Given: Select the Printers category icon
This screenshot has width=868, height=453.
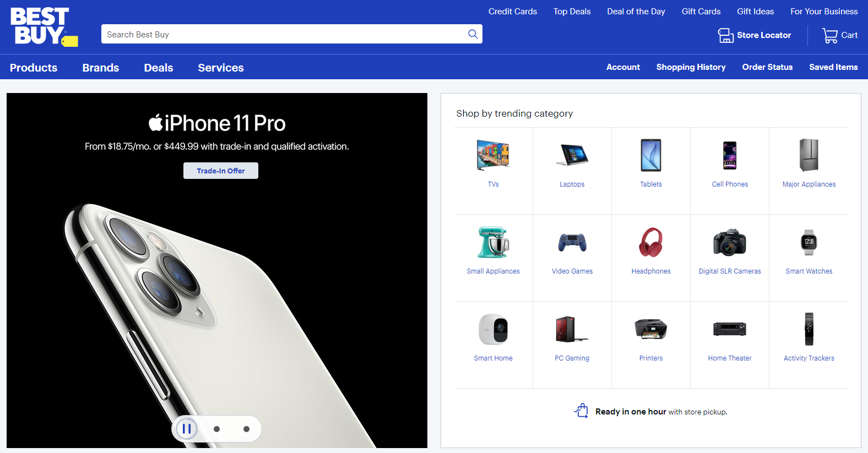Looking at the screenshot, I should (x=650, y=329).
